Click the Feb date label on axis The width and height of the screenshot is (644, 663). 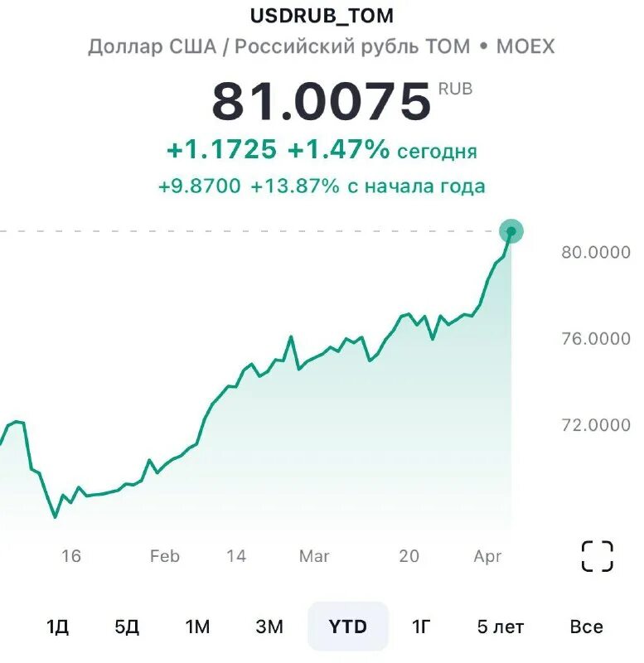click(165, 556)
